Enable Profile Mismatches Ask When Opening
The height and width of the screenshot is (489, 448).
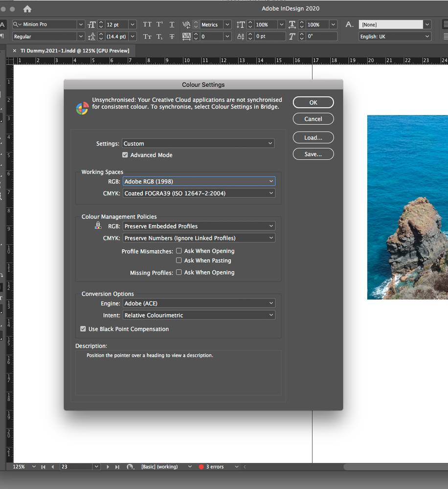coord(179,251)
